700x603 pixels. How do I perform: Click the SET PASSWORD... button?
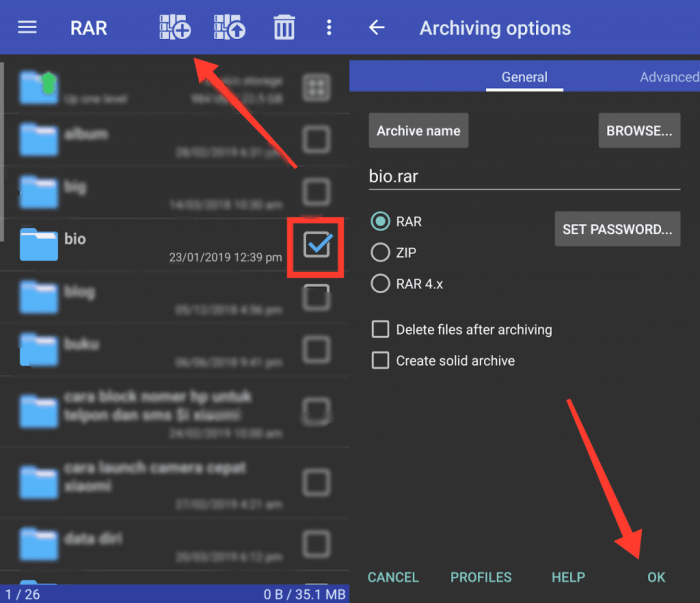coord(617,229)
